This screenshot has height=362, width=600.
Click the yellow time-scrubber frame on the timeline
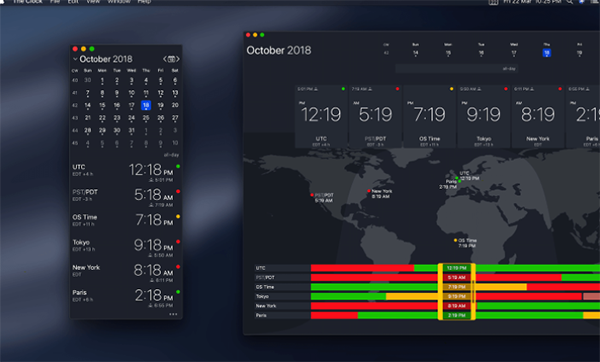point(457,292)
